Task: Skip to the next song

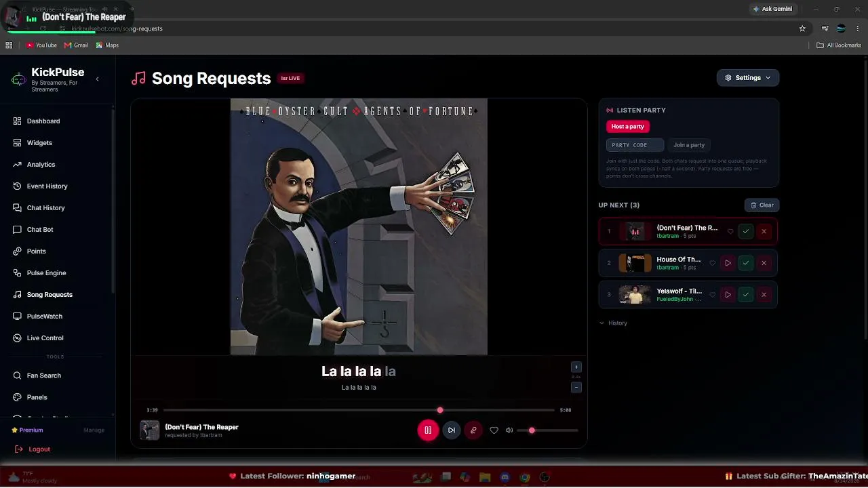Action: click(451, 430)
